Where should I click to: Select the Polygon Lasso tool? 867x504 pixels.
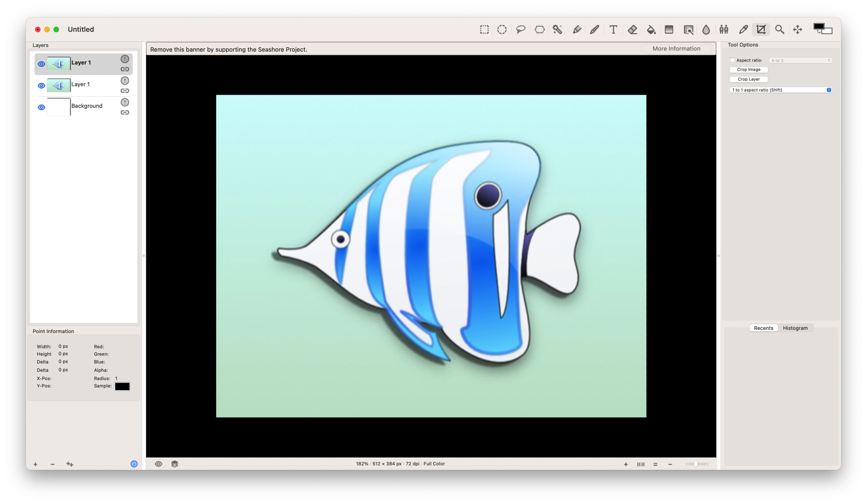[540, 29]
